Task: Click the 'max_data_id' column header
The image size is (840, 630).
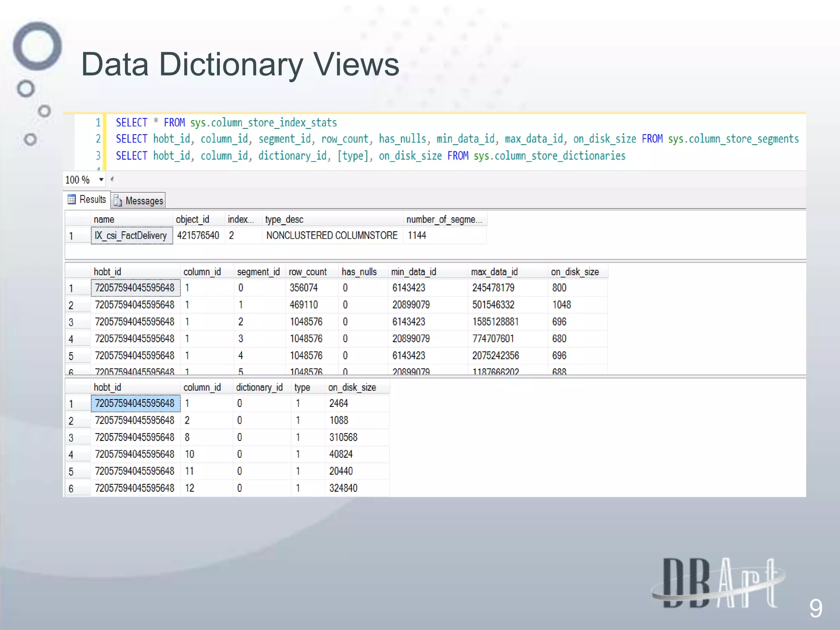Action: pos(508,272)
